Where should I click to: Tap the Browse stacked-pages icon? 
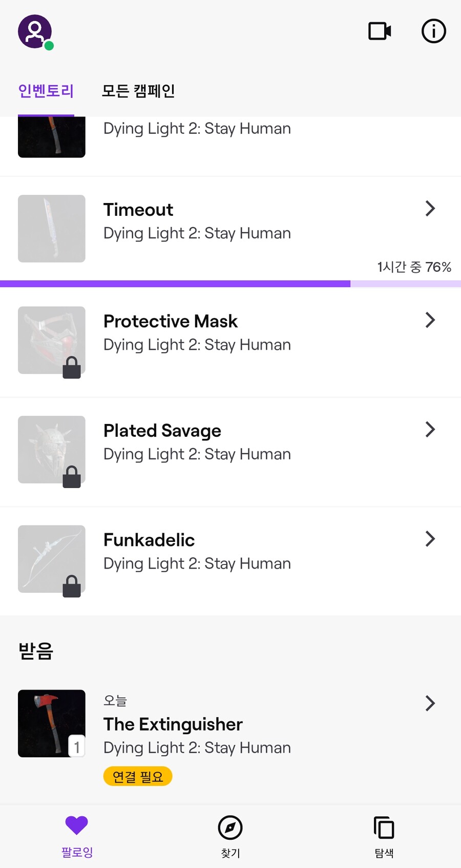[384, 827]
